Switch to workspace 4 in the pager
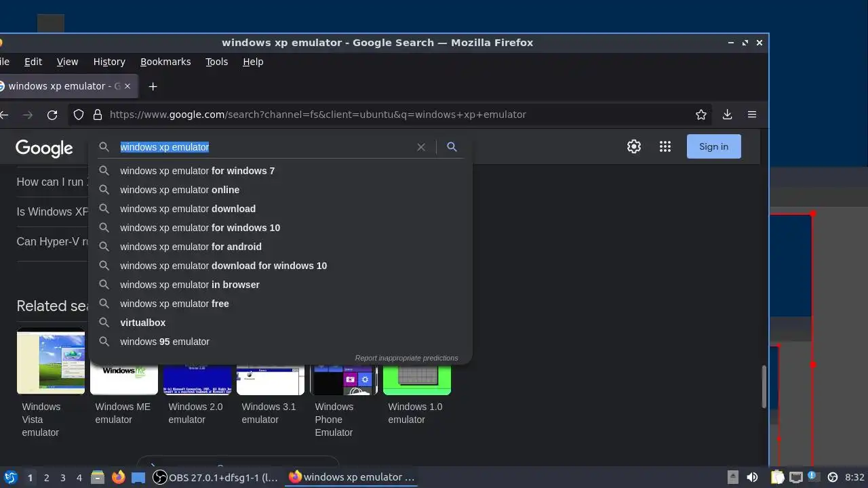Image resolution: width=868 pixels, height=488 pixels. pyautogui.click(x=79, y=478)
